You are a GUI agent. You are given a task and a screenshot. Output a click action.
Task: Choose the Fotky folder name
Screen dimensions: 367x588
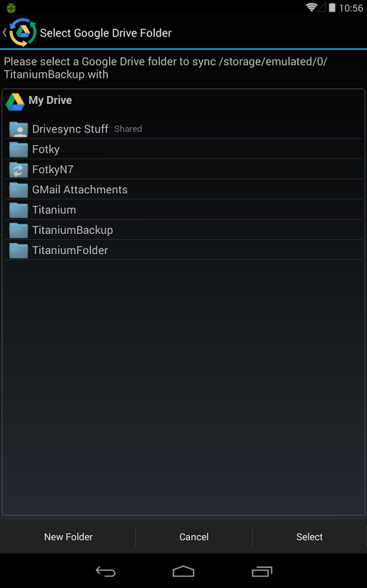46,149
